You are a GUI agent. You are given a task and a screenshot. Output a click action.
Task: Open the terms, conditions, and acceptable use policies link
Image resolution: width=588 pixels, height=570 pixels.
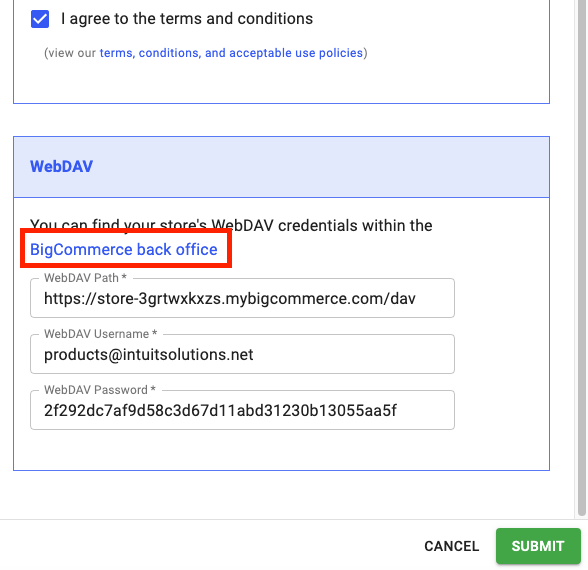(x=231, y=53)
